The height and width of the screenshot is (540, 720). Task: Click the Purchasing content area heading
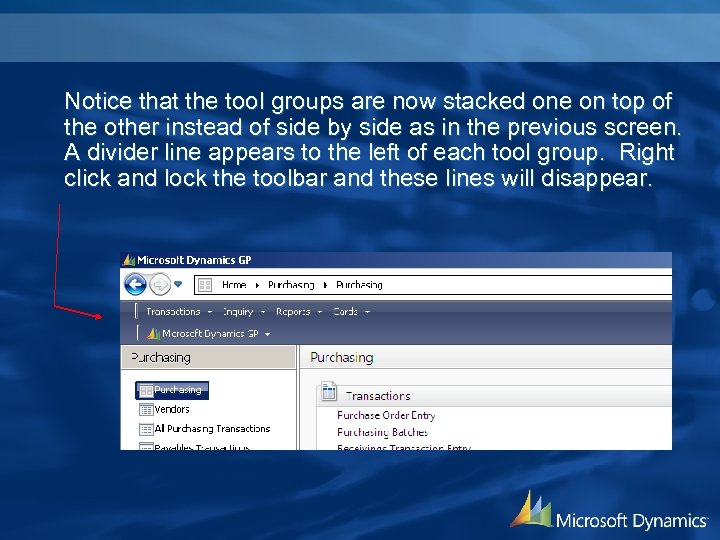[342, 358]
